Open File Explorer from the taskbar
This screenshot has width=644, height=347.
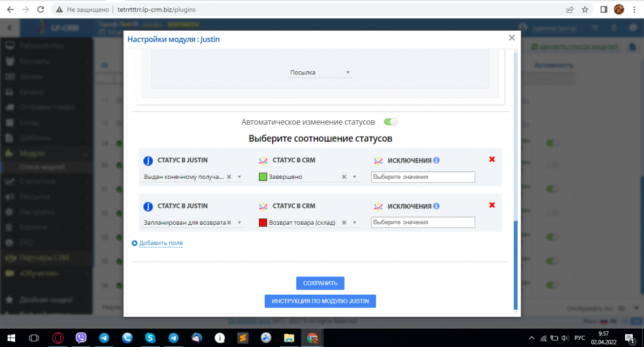coord(289,338)
